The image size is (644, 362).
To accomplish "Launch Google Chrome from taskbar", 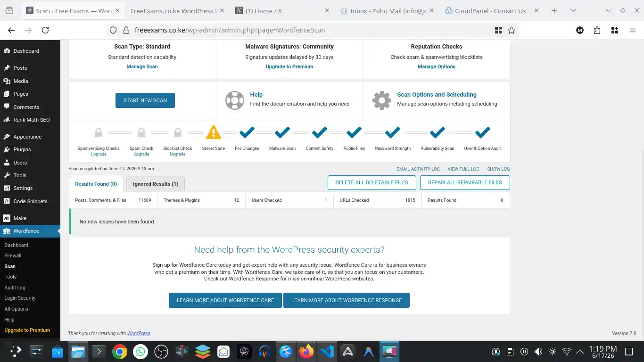I will pos(120,352).
